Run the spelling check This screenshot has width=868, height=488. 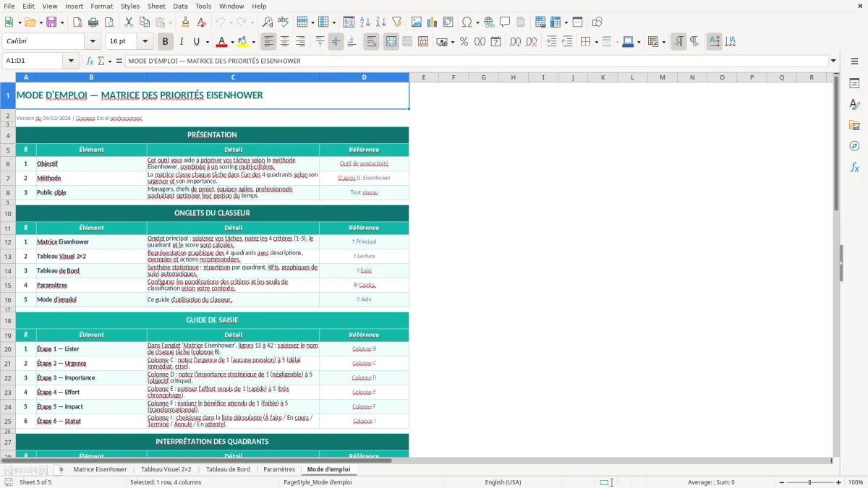[284, 22]
